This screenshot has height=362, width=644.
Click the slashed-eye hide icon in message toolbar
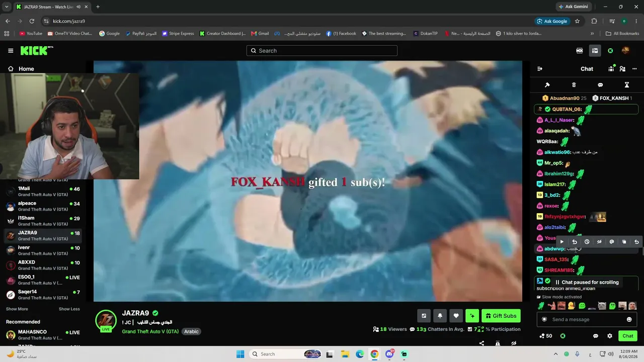click(x=599, y=242)
